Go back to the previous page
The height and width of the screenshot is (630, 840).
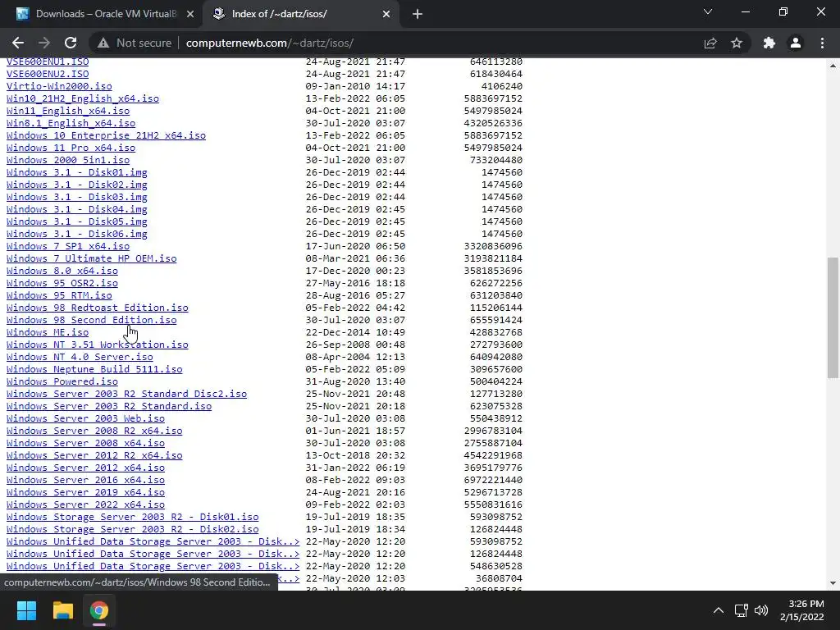(x=18, y=43)
